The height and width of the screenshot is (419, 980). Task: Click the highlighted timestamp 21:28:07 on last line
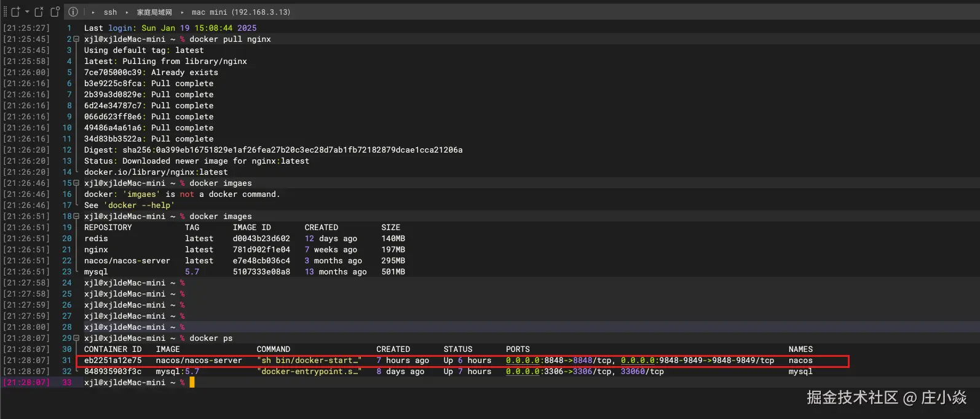(26, 383)
